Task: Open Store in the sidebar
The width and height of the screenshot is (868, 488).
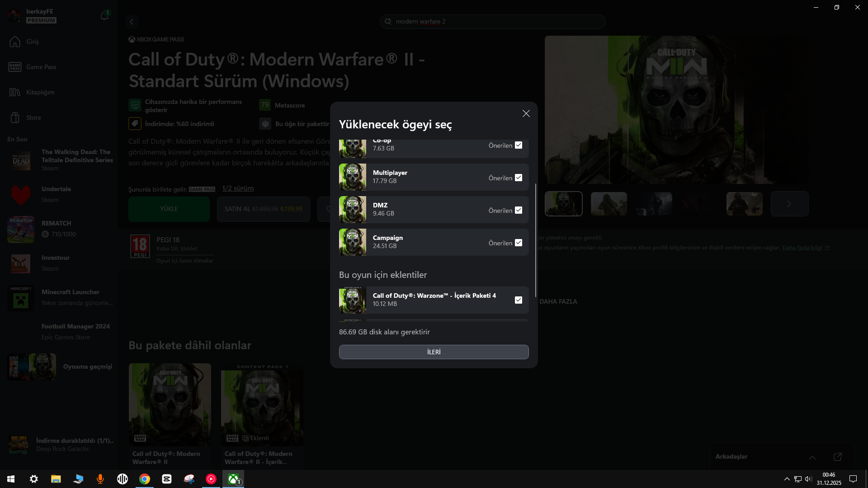Action: pos(59,117)
